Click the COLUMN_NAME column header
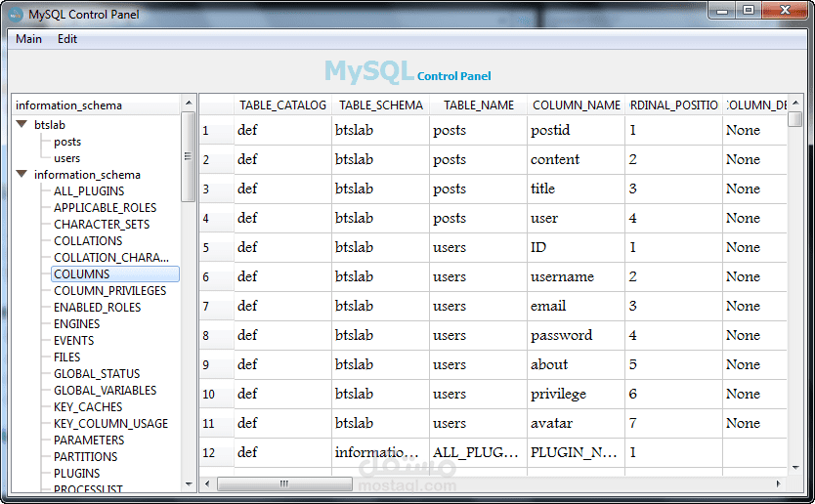Viewport: 815px width, 504px height. click(577, 105)
